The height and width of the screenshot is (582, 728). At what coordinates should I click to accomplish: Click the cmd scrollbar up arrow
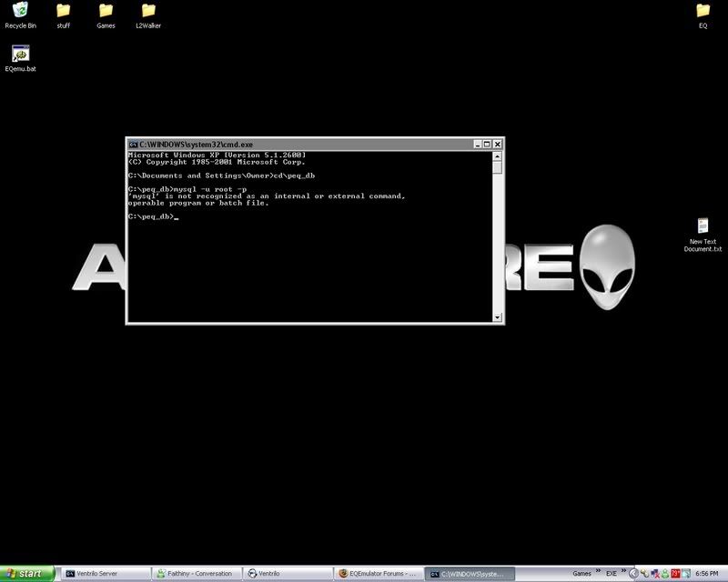click(x=497, y=156)
